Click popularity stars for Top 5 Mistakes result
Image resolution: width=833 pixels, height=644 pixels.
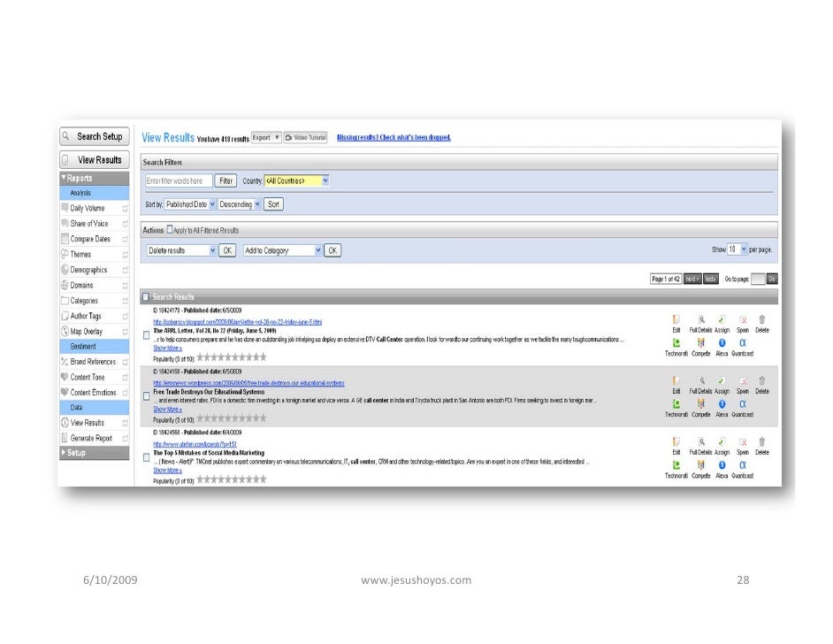pyautogui.click(x=232, y=479)
